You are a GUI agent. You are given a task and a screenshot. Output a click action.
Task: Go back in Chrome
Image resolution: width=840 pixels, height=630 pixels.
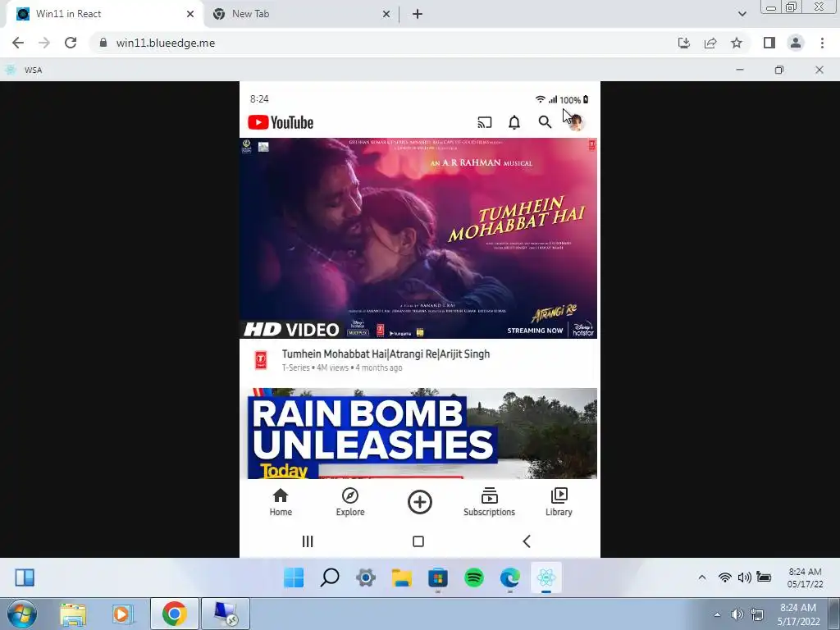(x=18, y=43)
